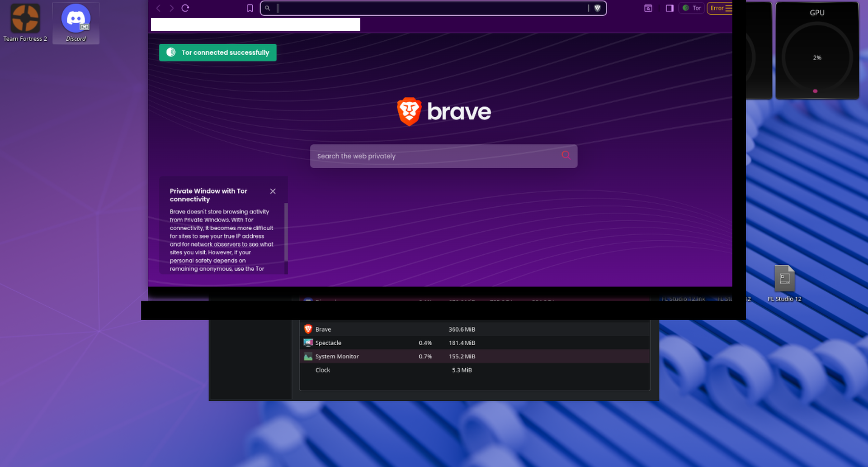Screen dimensions: 868x467
Task: Click the magnifier icon in the address bar
Action: coord(268,8)
